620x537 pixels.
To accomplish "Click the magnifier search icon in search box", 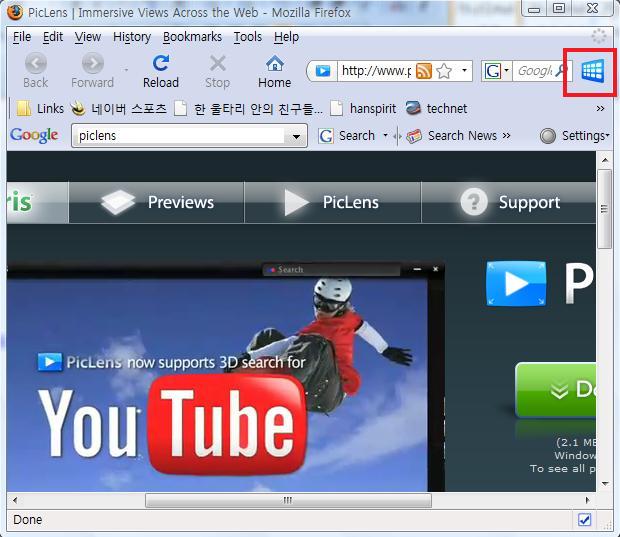I will (x=561, y=71).
